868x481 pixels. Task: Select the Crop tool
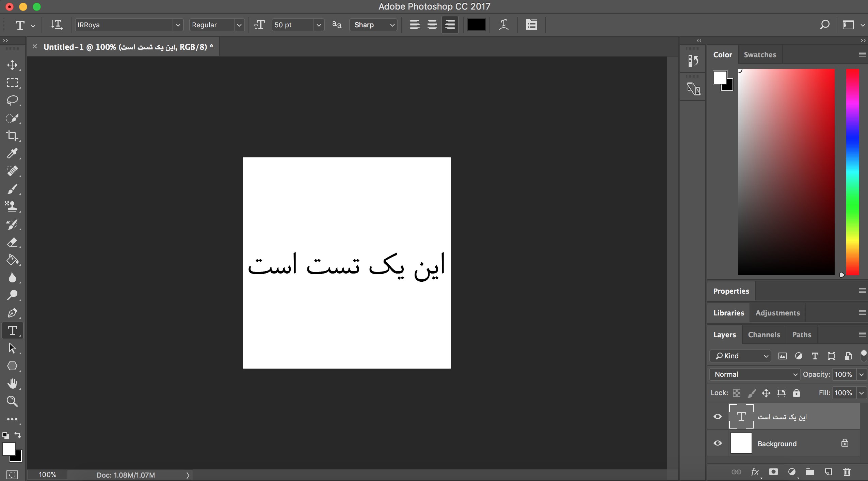click(12, 136)
